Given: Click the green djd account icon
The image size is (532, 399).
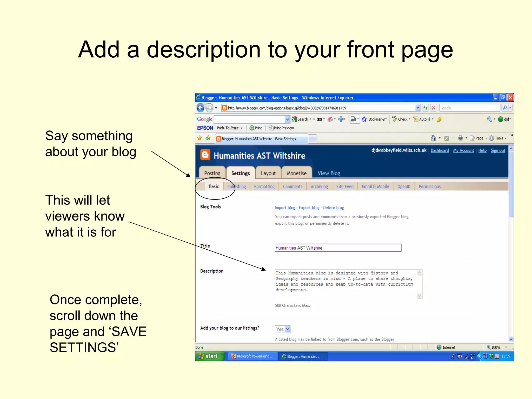Looking at the screenshot, I should point(501,119).
